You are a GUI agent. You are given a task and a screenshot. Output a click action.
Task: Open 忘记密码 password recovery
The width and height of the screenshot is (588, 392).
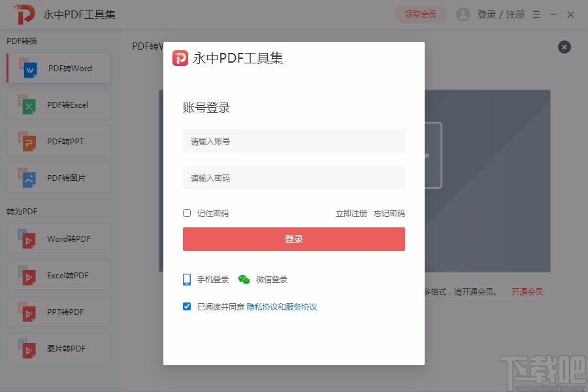click(x=390, y=213)
